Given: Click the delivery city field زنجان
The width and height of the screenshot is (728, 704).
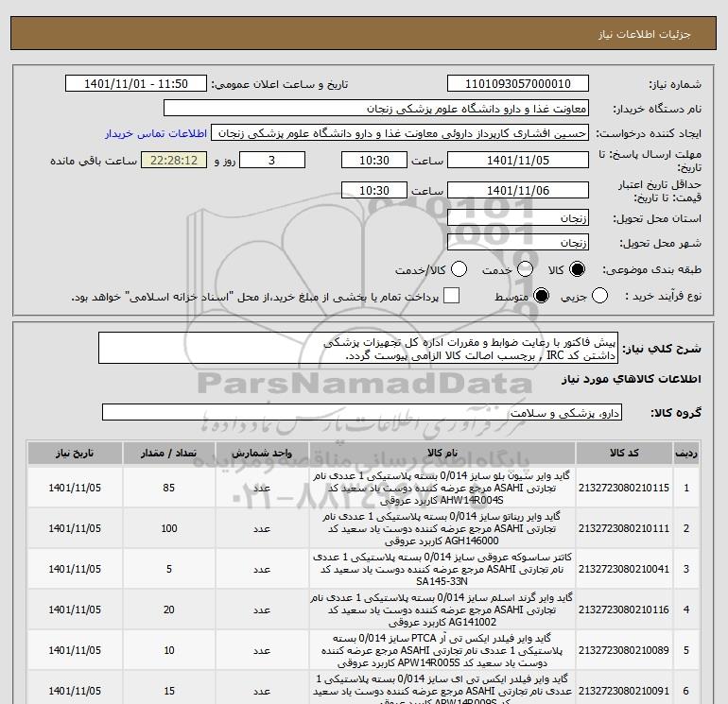Looking at the screenshot, I should tap(518, 242).
